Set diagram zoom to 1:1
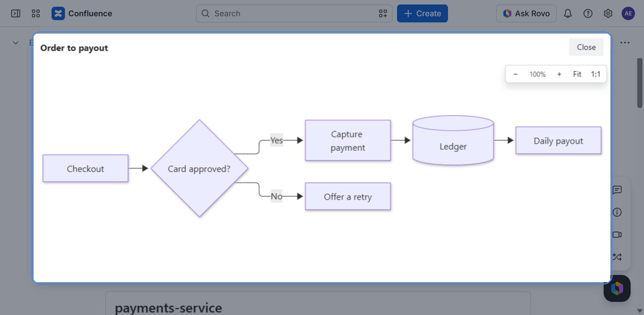 (596, 74)
